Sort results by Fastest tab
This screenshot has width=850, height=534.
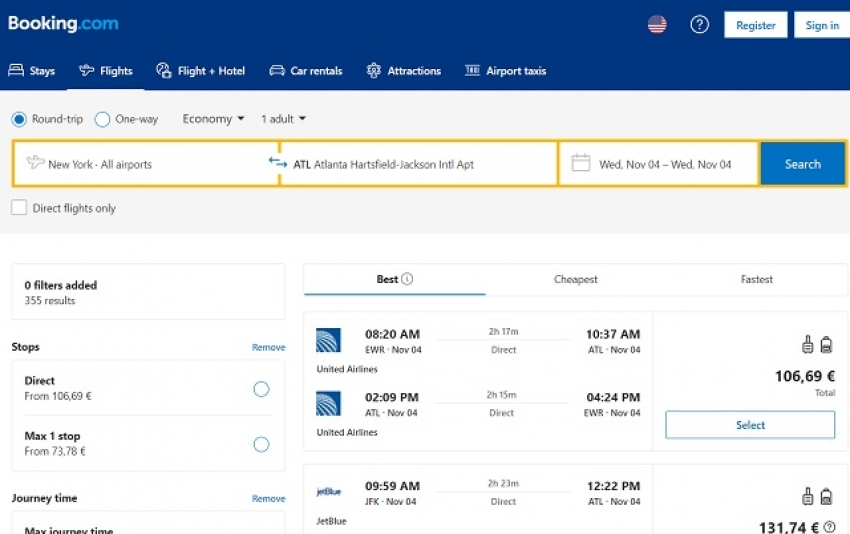tap(756, 279)
